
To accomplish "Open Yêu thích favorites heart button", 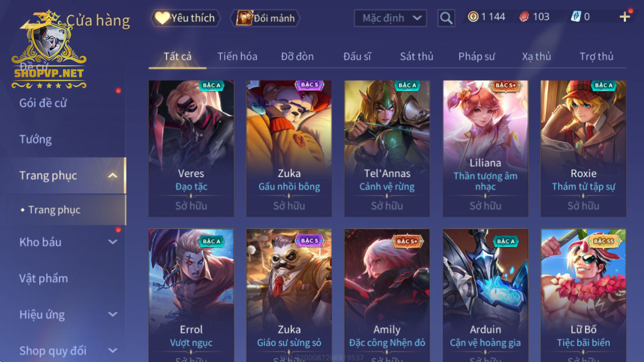I will tap(185, 18).
